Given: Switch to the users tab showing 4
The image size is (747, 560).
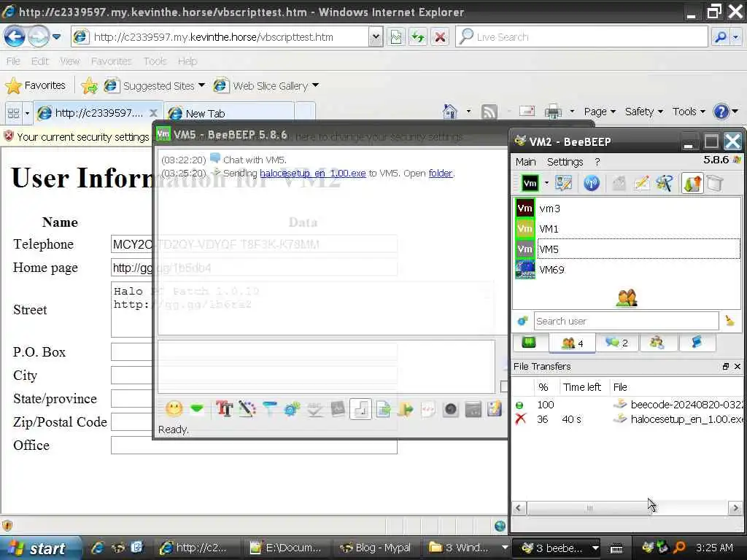Looking at the screenshot, I should pyautogui.click(x=572, y=343).
